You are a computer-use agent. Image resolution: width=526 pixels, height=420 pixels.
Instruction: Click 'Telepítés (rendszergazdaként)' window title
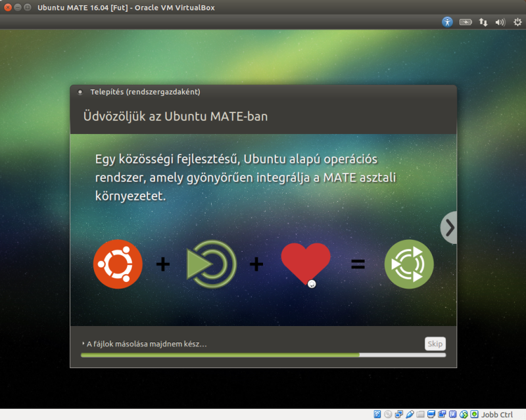(145, 92)
